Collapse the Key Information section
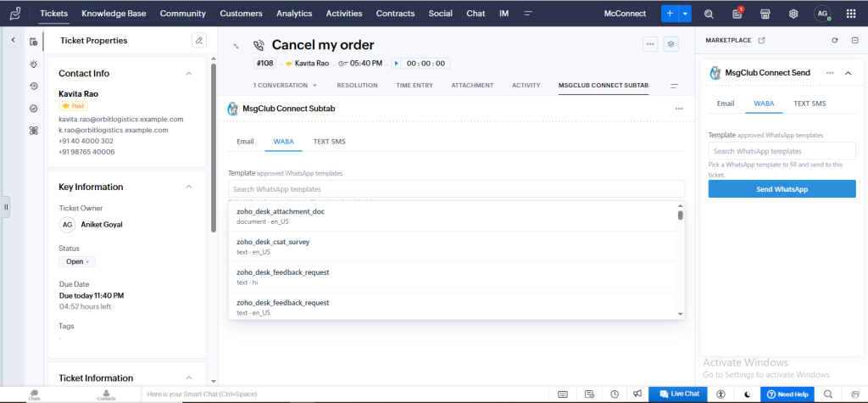Image resolution: width=868 pixels, height=403 pixels. pyautogui.click(x=189, y=187)
